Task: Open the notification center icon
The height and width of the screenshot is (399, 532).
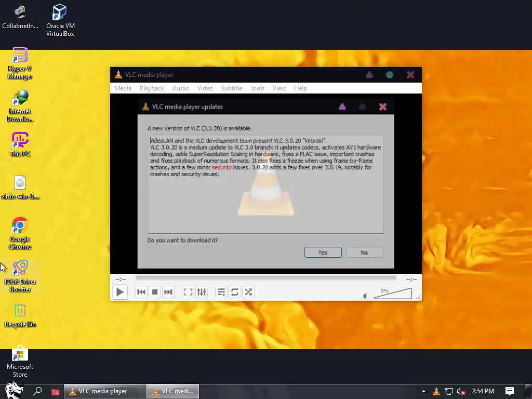Action: (510, 391)
